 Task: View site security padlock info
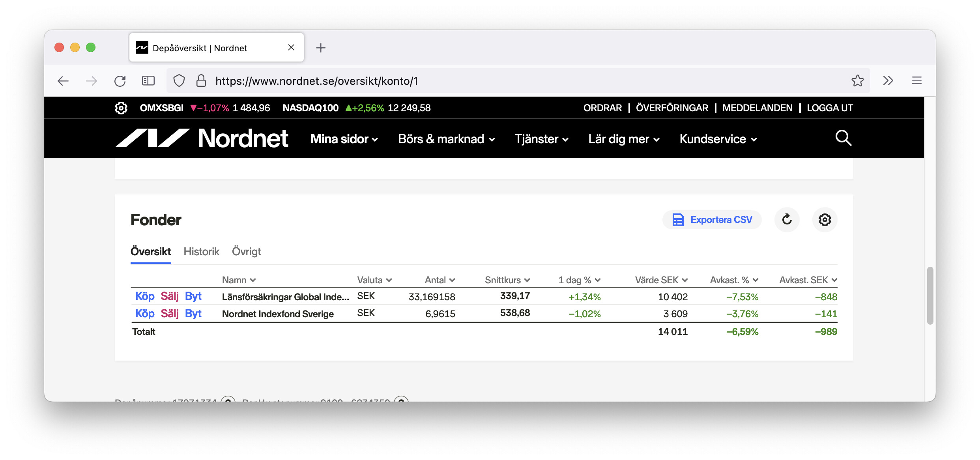click(x=201, y=81)
